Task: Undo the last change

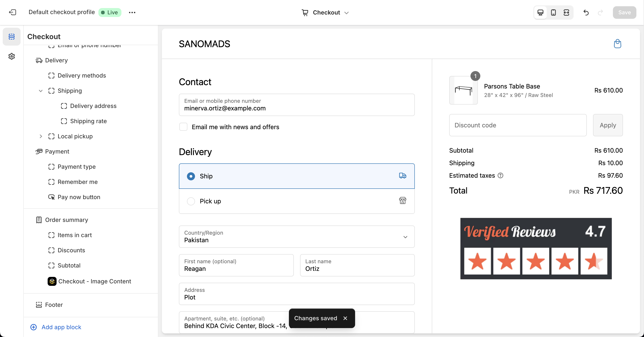Action: coord(586,13)
